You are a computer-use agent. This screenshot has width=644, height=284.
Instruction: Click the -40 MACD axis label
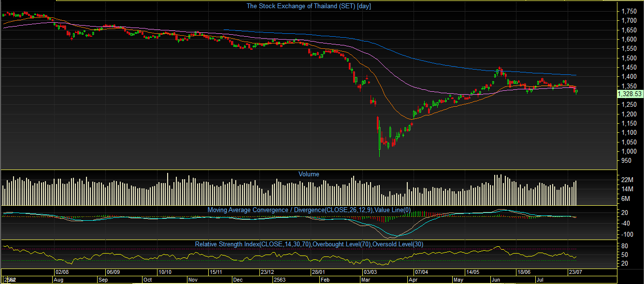(x=626, y=223)
